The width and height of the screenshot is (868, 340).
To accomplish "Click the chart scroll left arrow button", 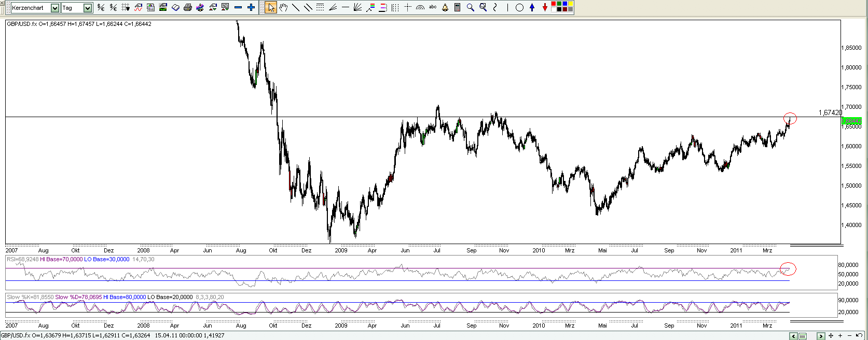I will click(x=794, y=336).
